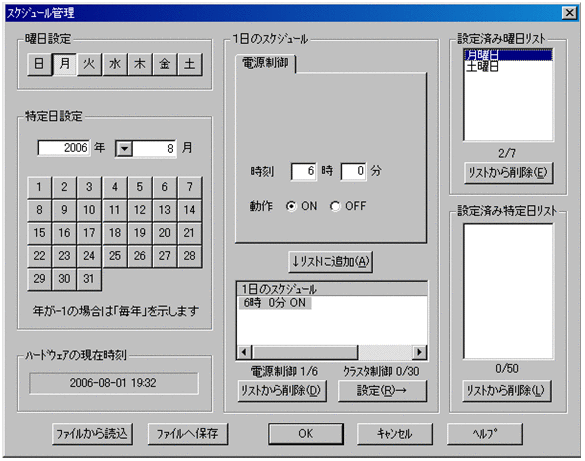
Task: Select 土曜日 in the weekday list
Action: click(508, 67)
